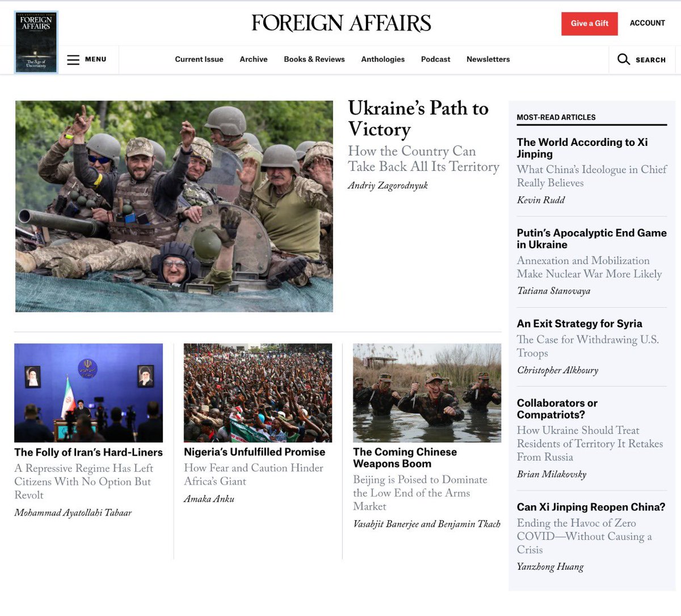View author Yanzhong Huang
The width and height of the screenshot is (681, 616).
coord(550,567)
